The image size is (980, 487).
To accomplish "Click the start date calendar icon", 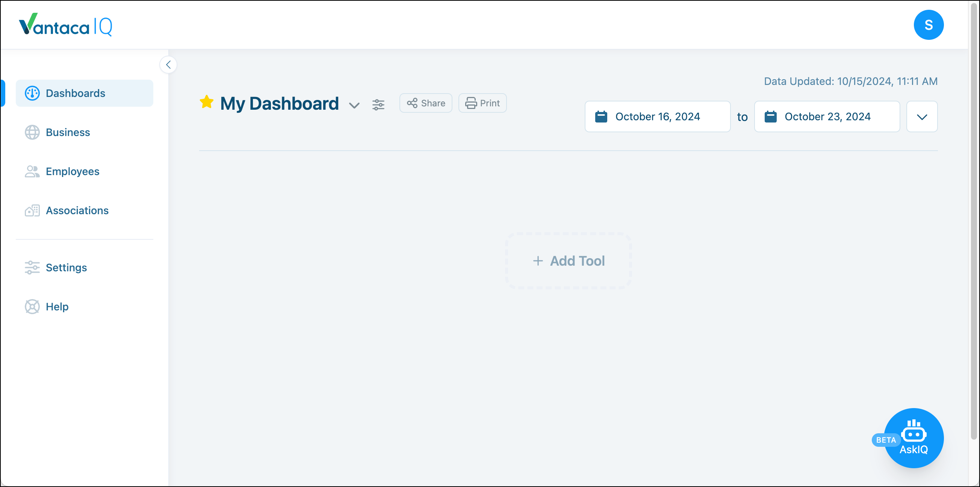I will click(601, 116).
